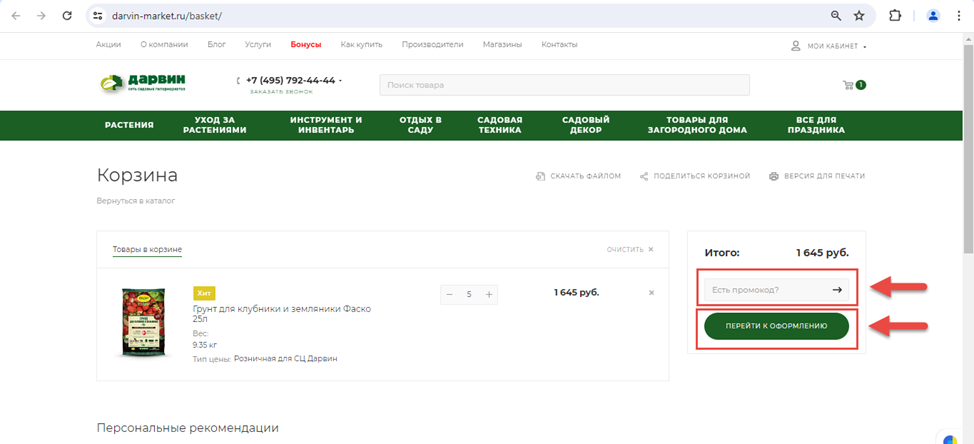Click the strawberry soil product thumbnail

click(143, 322)
